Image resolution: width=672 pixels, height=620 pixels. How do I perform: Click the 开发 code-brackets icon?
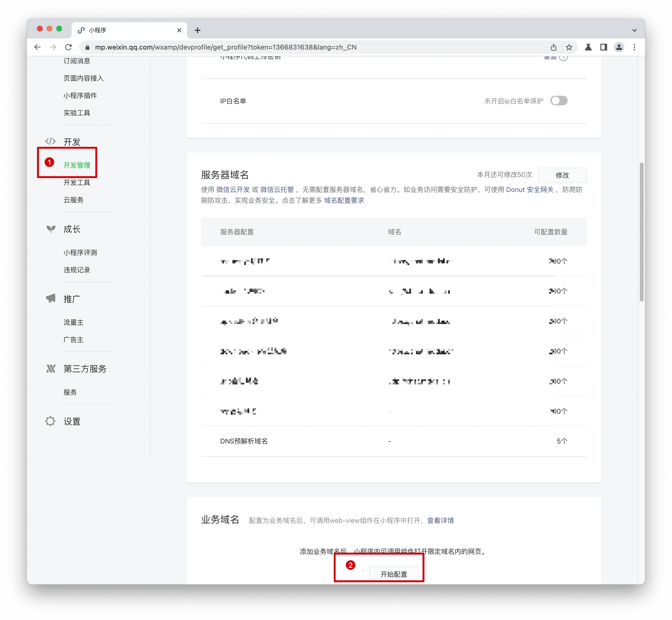pyautogui.click(x=50, y=141)
